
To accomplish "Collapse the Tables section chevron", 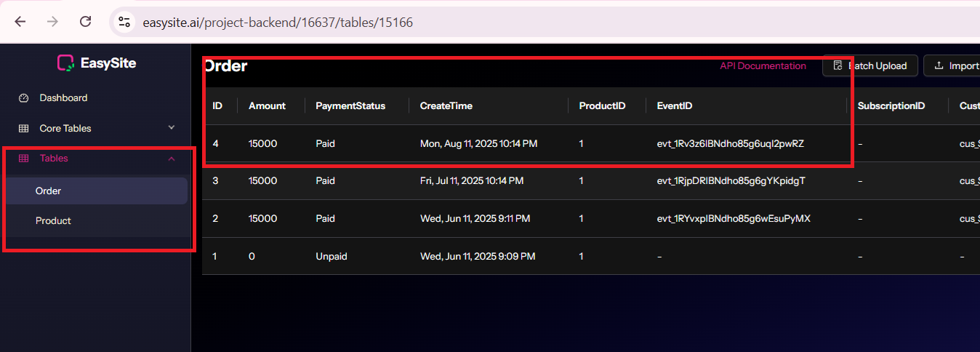I will coord(172,159).
